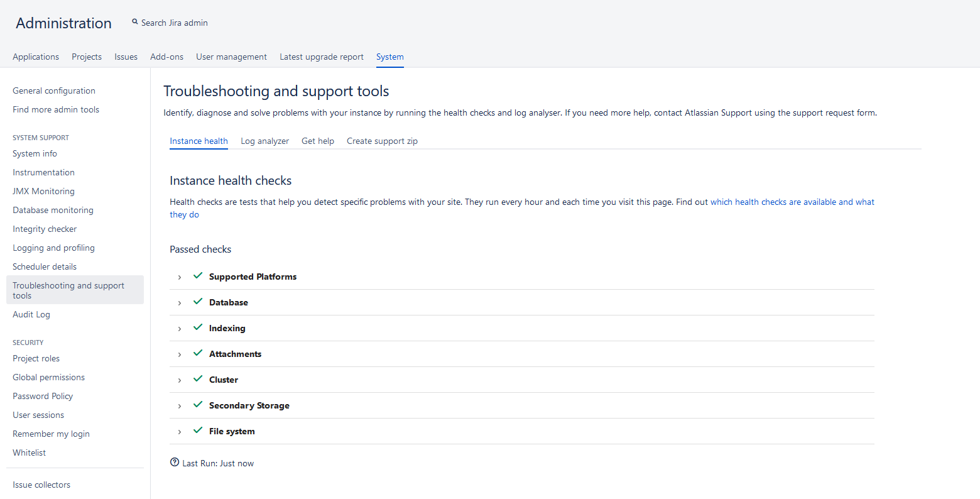Open the Add-ons admin menu

pyautogui.click(x=166, y=57)
